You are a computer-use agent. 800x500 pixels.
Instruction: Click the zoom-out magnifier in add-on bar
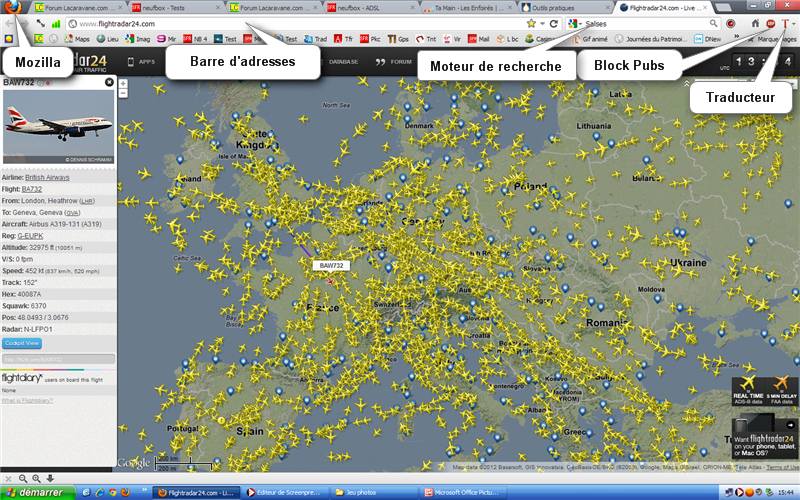(23, 479)
